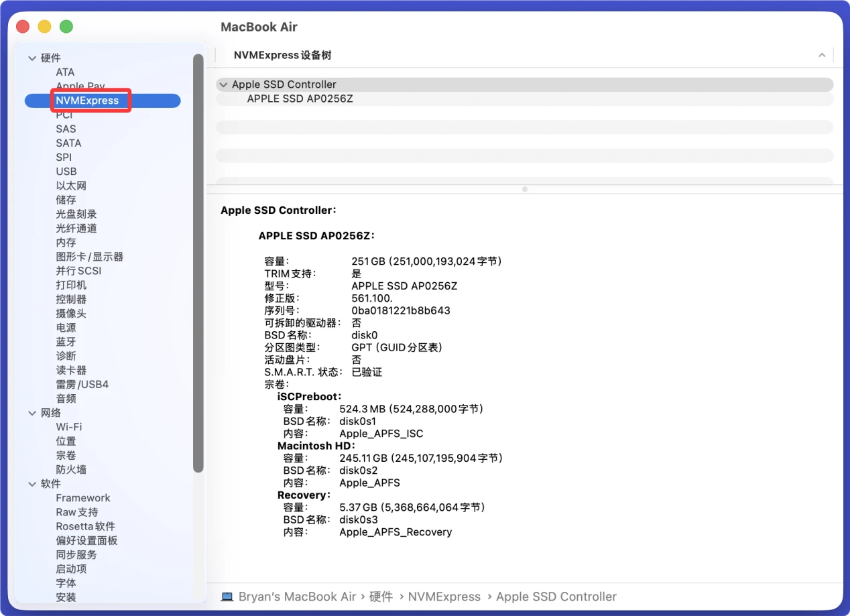Select 音频 in the sidebar
This screenshot has width=850, height=616.
click(x=66, y=398)
